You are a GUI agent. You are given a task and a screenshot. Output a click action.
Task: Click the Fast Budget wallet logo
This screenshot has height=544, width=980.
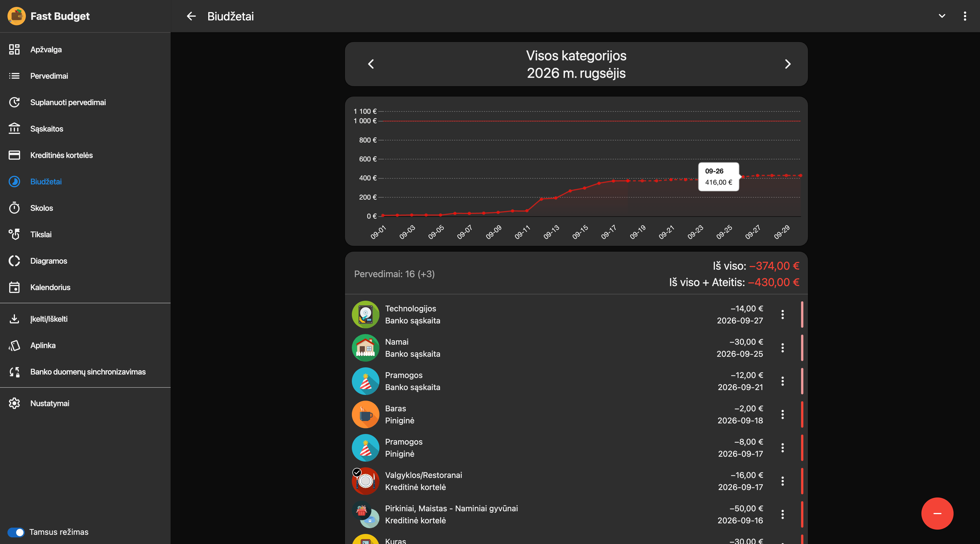tap(16, 16)
